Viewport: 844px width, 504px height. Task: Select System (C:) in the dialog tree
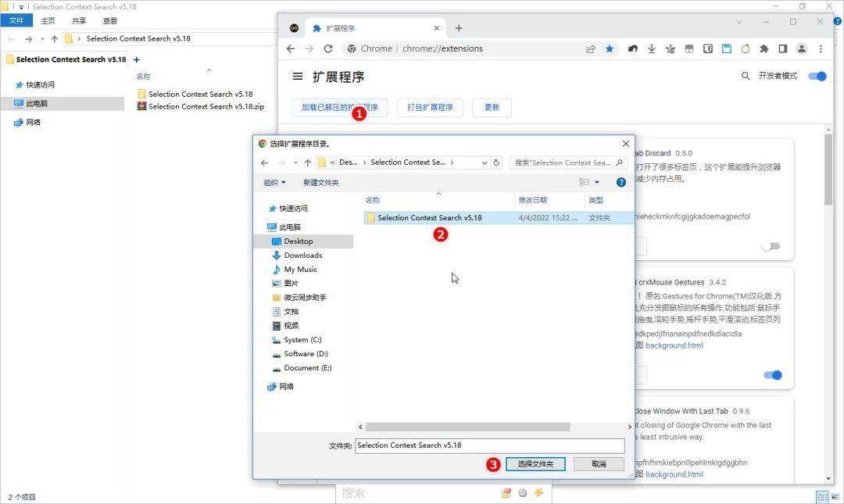click(x=302, y=340)
